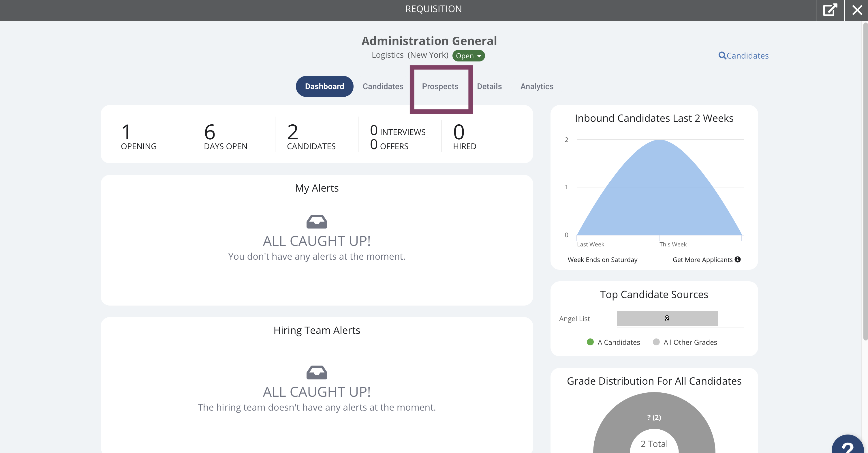Click the Logistics (New York) subtitle
This screenshot has height=453, width=868.
coord(410,55)
